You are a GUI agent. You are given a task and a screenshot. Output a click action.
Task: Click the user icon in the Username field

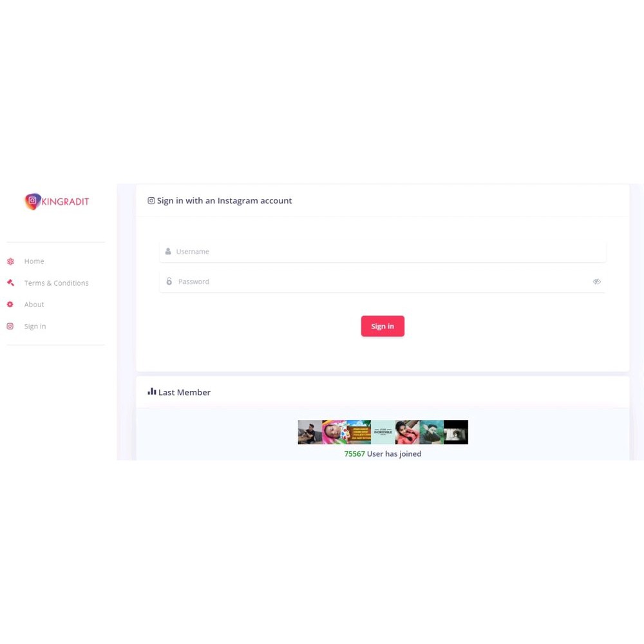click(168, 251)
